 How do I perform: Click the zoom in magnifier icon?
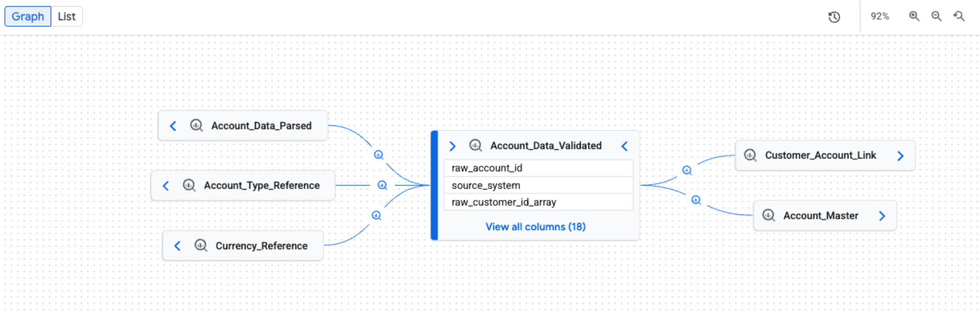[914, 16]
